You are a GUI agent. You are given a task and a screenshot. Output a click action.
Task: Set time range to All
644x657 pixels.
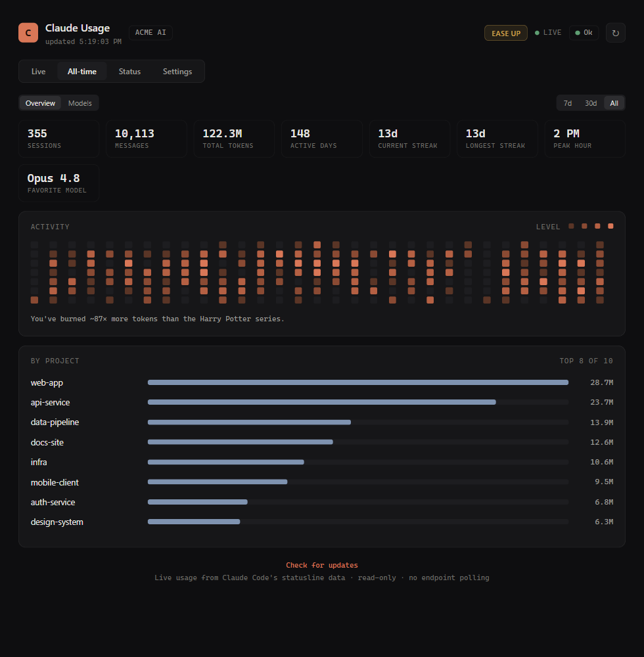tap(614, 103)
